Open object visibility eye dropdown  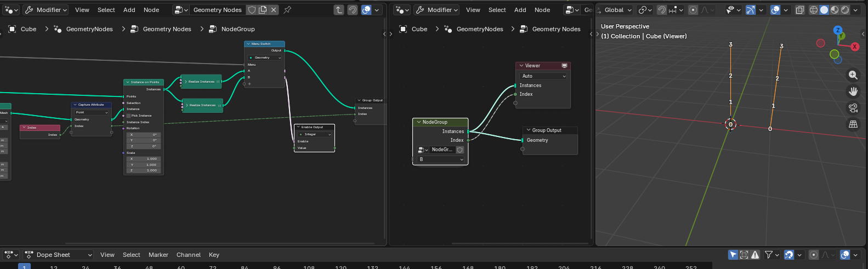coord(733,10)
